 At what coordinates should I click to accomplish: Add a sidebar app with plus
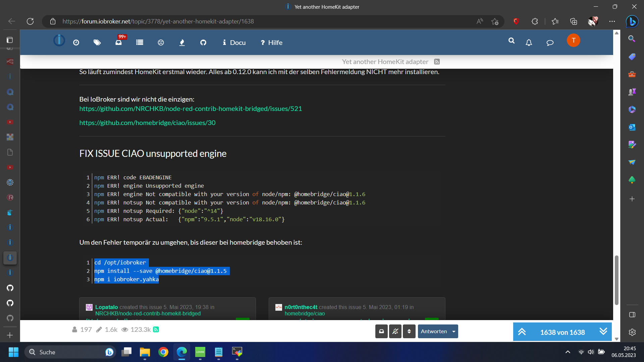coord(632,199)
